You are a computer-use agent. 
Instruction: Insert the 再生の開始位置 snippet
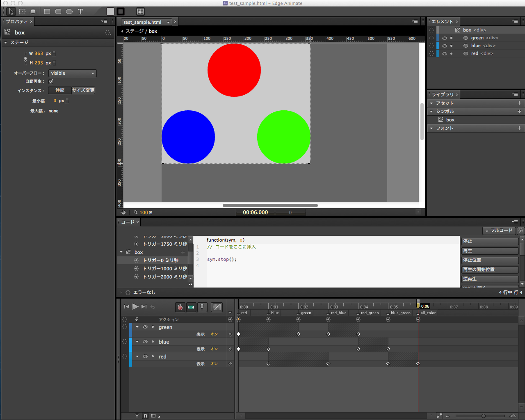pos(490,269)
